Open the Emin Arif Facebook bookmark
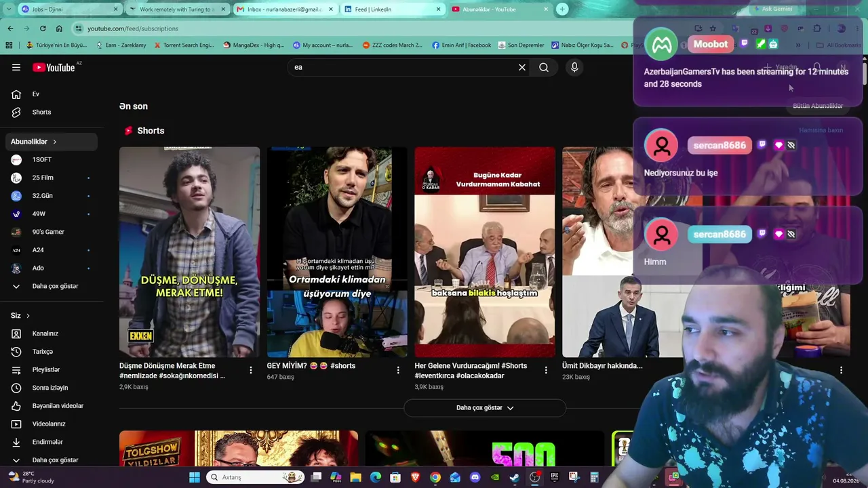The width and height of the screenshot is (868, 488). [461, 45]
